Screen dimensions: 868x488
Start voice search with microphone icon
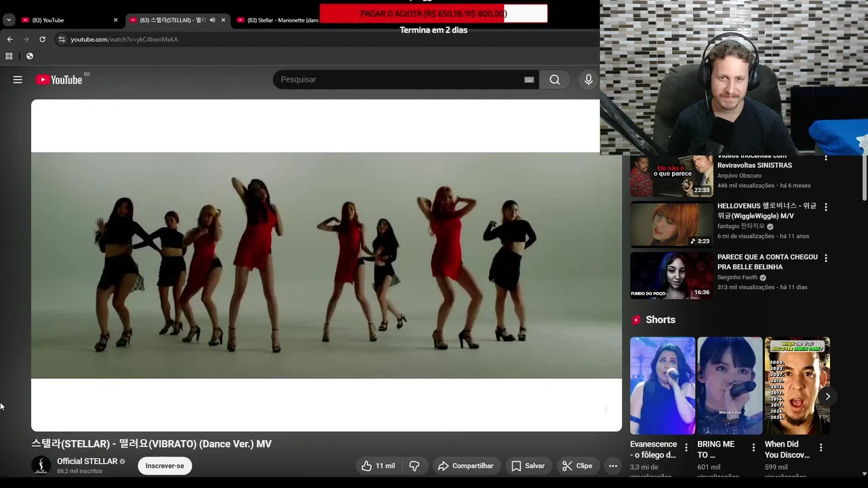(588, 79)
